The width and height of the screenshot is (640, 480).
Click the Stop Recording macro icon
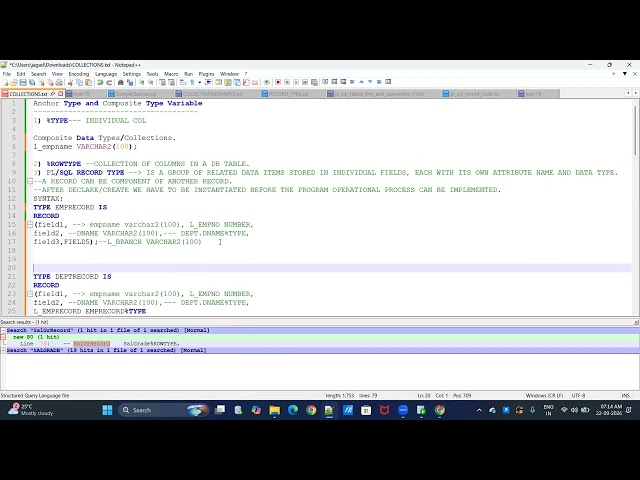(x=287, y=82)
